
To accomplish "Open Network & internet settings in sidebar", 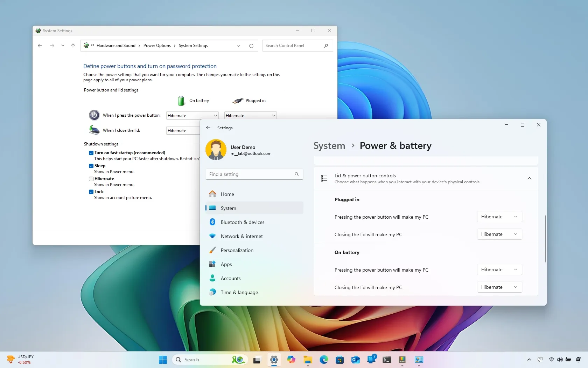I will (x=241, y=236).
